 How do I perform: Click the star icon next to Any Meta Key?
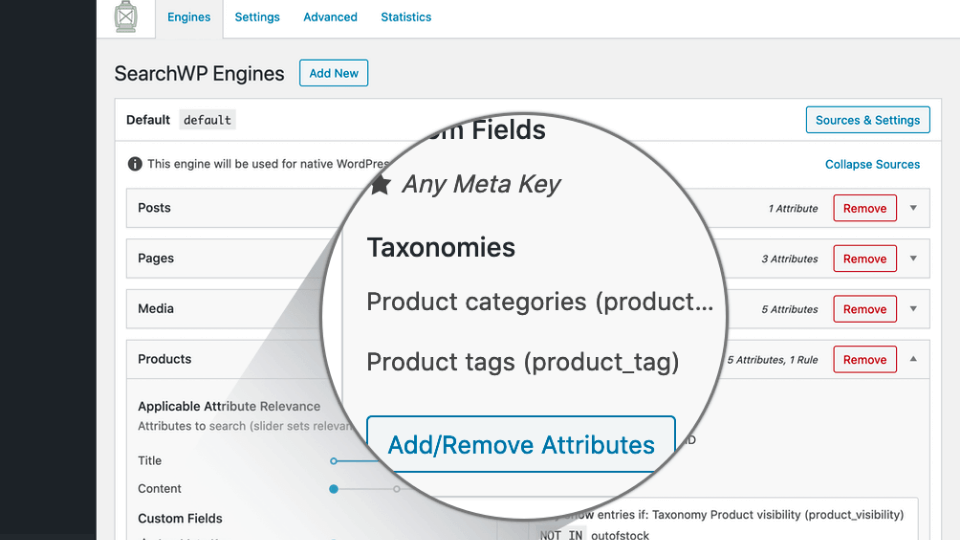380,184
